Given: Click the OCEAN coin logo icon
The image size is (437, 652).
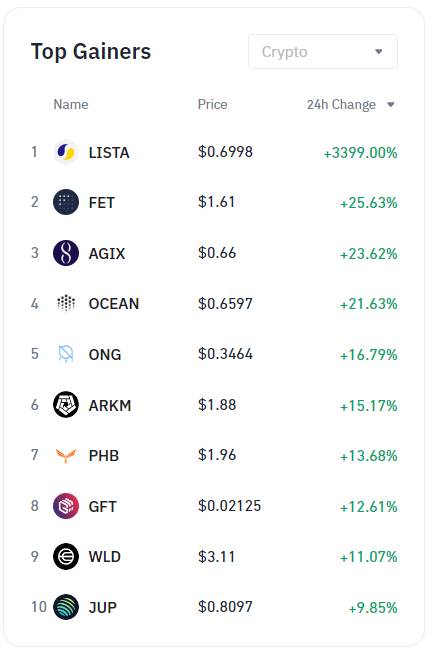Looking at the screenshot, I should [x=66, y=304].
